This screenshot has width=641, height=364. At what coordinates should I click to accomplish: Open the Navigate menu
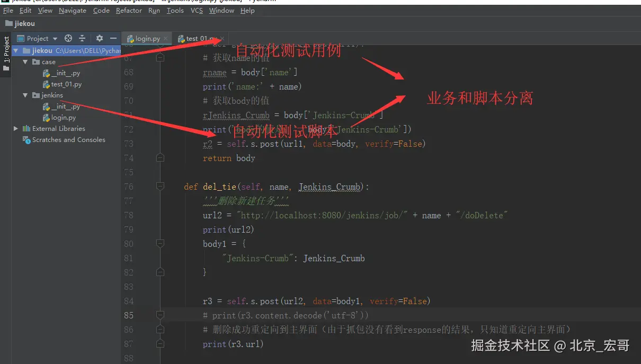click(x=73, y=11)
